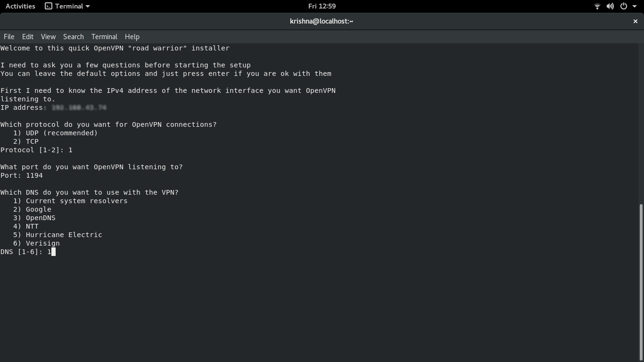Open the calendar via the Fri 12:59 clock

tap(322, 6)
